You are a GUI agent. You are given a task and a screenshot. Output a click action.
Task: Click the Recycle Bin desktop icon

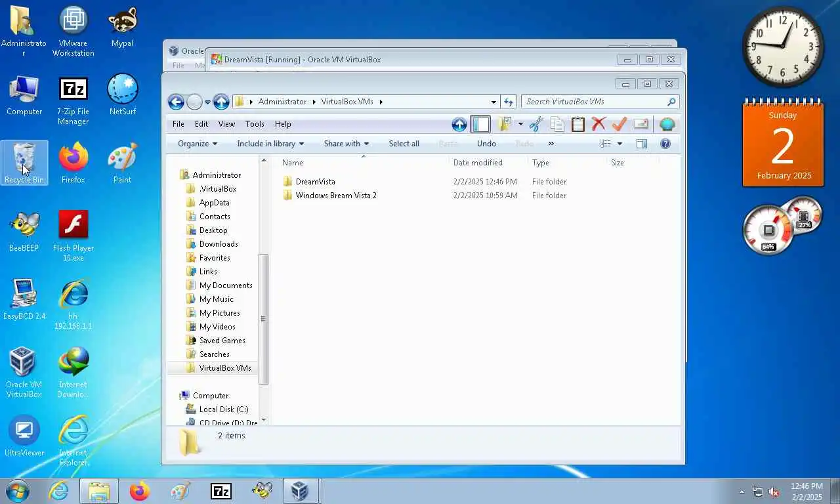(24, 163)
